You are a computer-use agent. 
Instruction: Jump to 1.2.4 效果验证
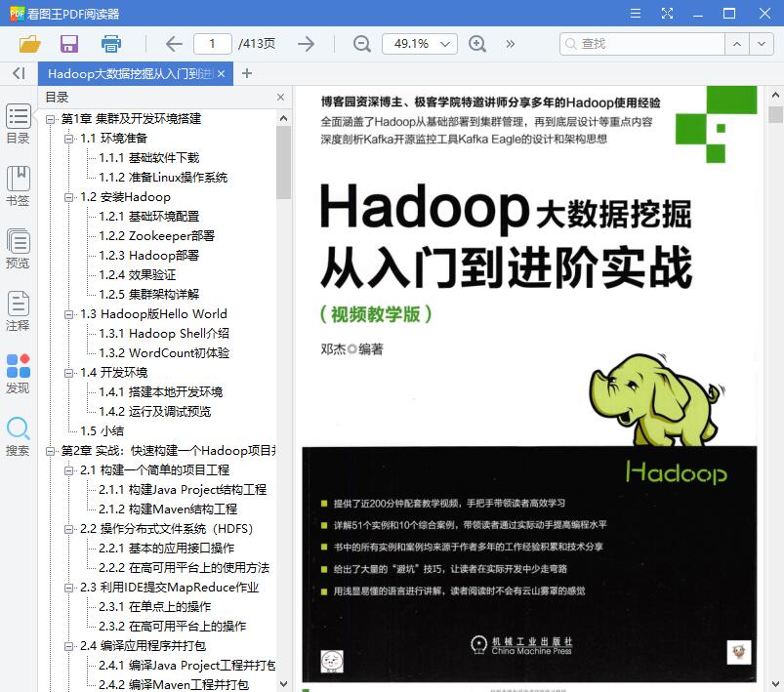(138, 275)
